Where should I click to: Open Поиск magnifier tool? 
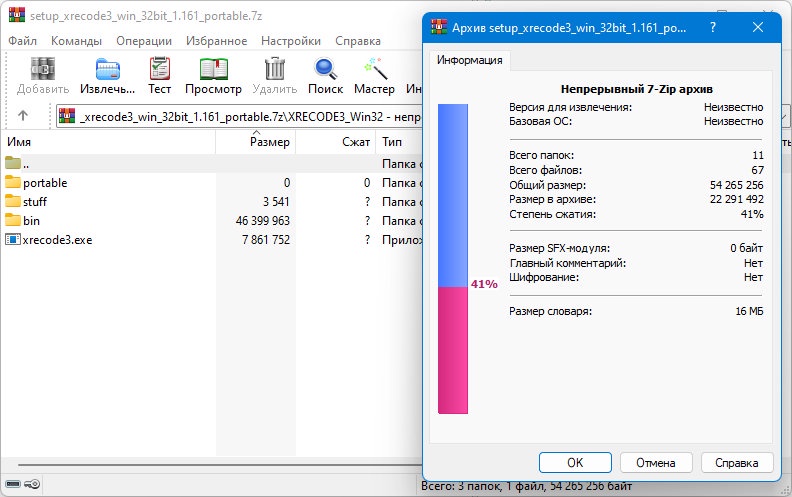click(x=326, y=69)
